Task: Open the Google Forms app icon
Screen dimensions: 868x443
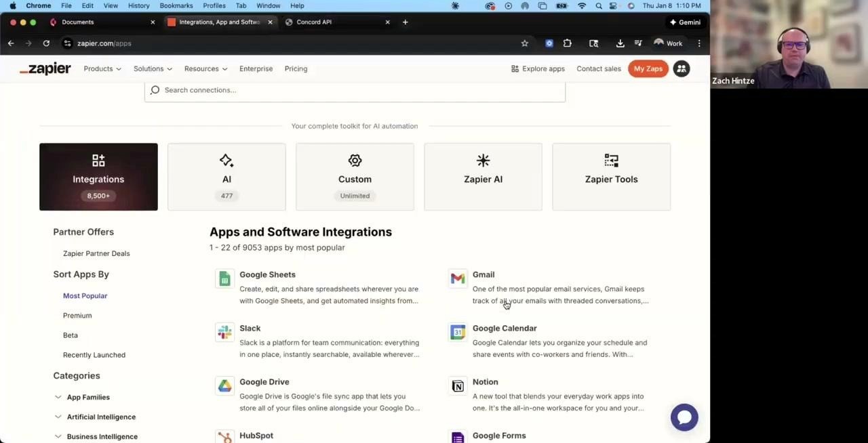Action: tap(458, 437)
